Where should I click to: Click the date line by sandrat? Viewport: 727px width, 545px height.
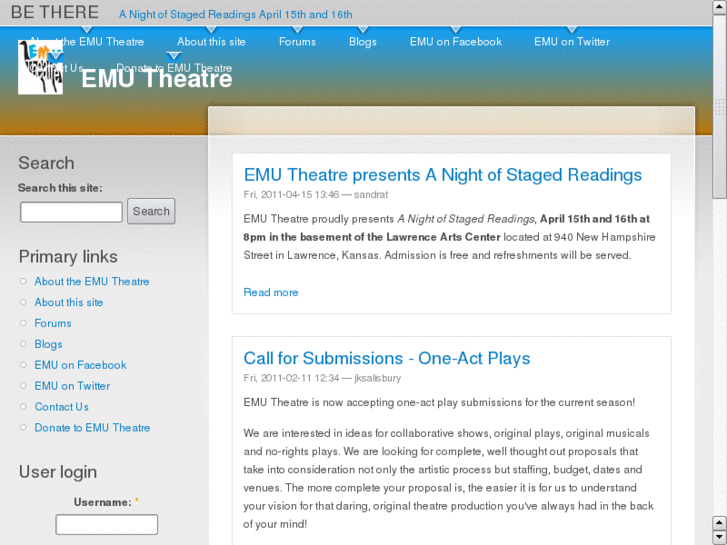[316, 195]
